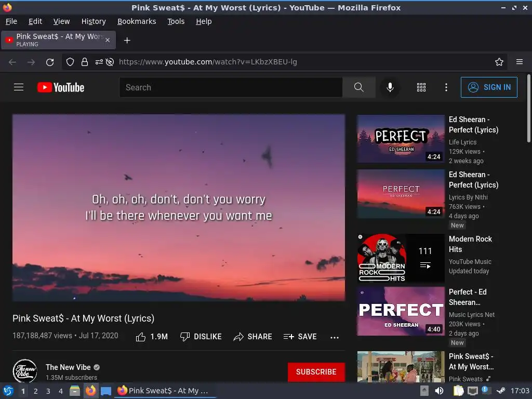Open the YouTube apps grid
The image size is (532, 399).
[x=421, y=87]
